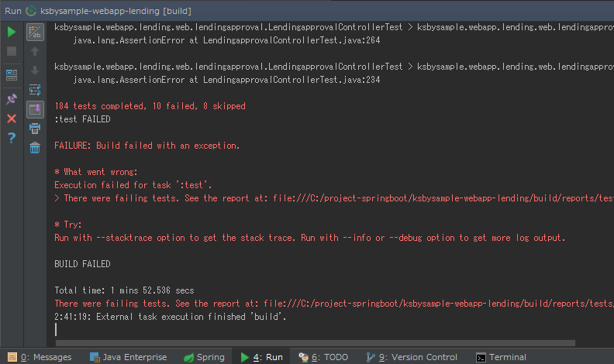Open Help via blue question mark

pos(12,138)
